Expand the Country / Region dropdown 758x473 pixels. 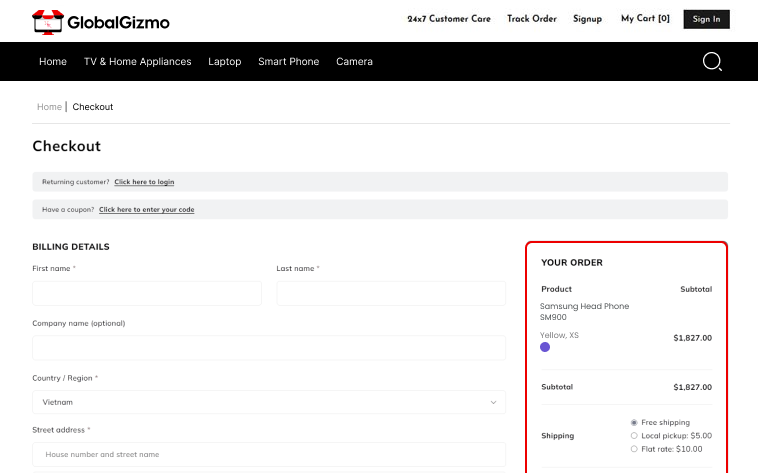pos(269,402)
